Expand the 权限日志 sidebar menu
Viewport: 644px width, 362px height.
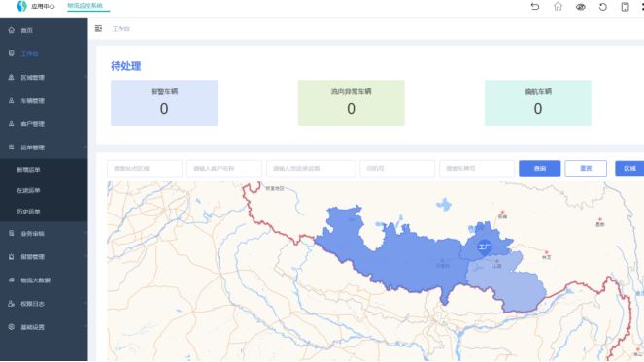tap(44, 304)
